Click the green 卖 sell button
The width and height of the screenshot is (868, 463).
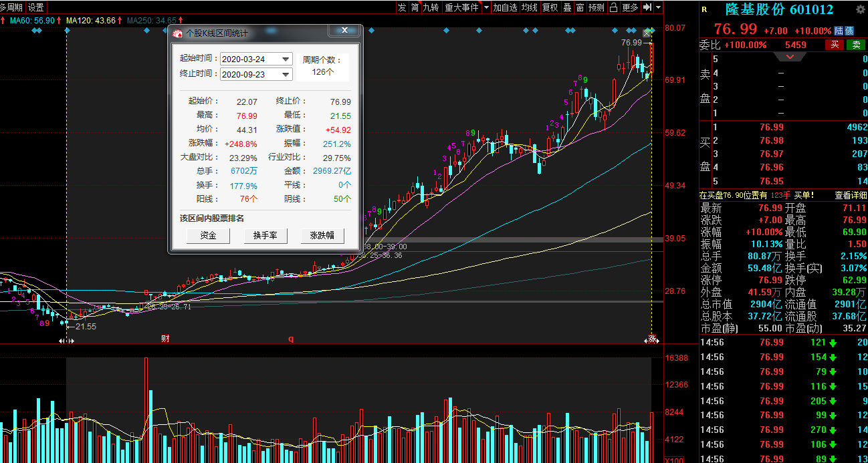pos(855,45)
